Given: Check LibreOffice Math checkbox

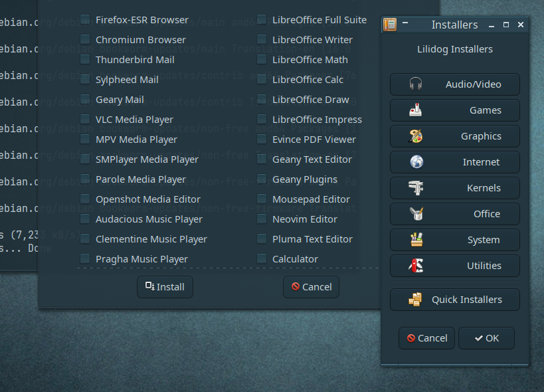Looking at the screenshot, I should point(262,59).
